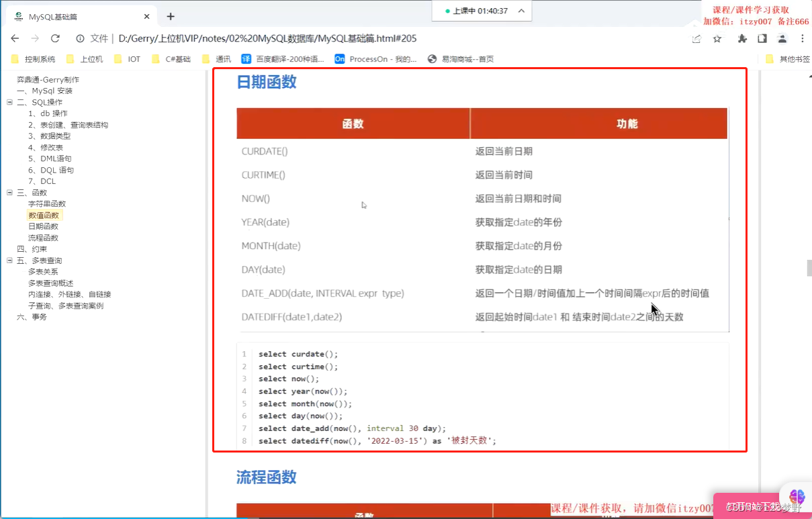Open the 百度翻译 bookmark
The width and height of the screenshot is (812, 519).
[283, 59]
